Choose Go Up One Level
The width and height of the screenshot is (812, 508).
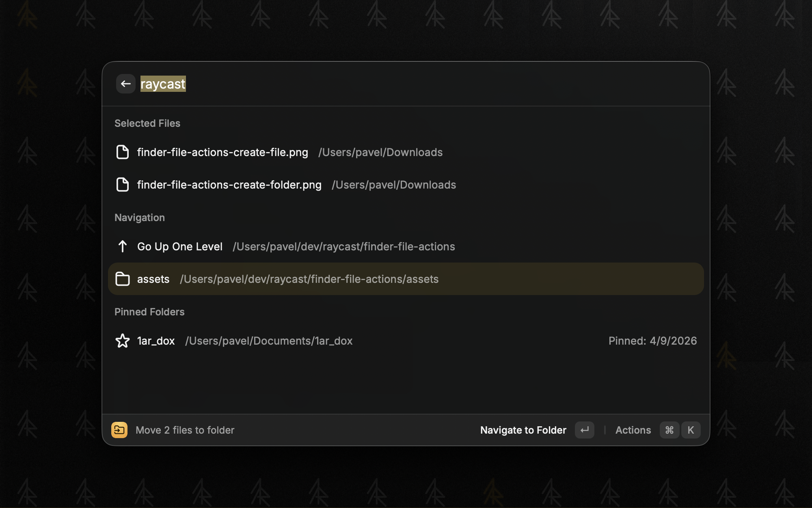tap(180, 246)
